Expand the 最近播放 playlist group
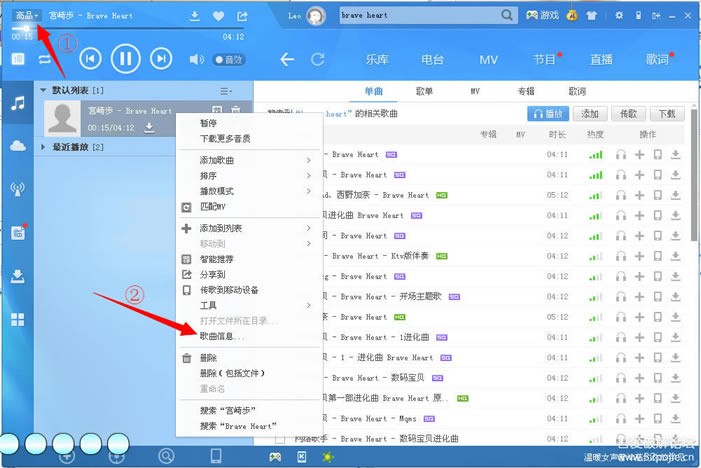 [43, 147]
